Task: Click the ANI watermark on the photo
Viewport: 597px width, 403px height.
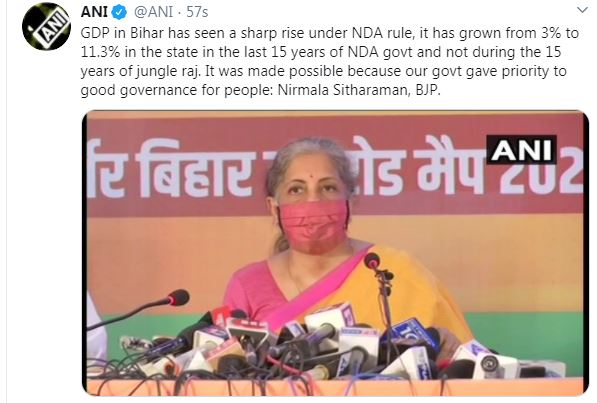Action: coord(521,150)
